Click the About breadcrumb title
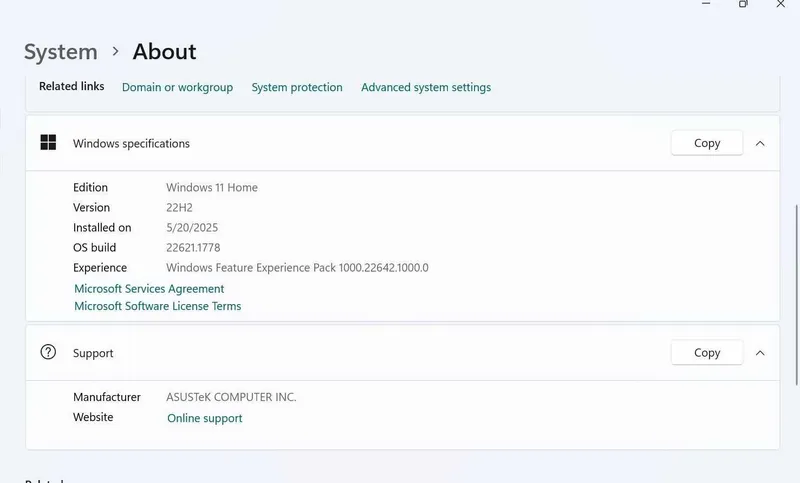The width and height of the screenshot is (800, 483). pos(164,52)
